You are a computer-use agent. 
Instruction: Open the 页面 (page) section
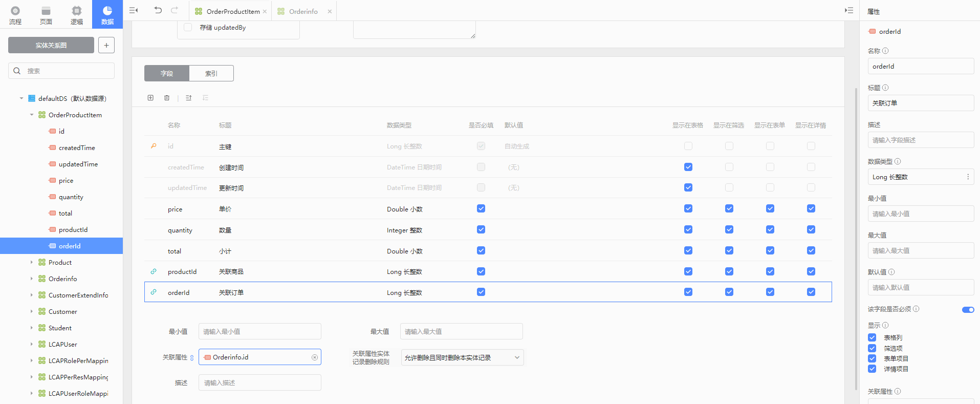pos(46,14)
